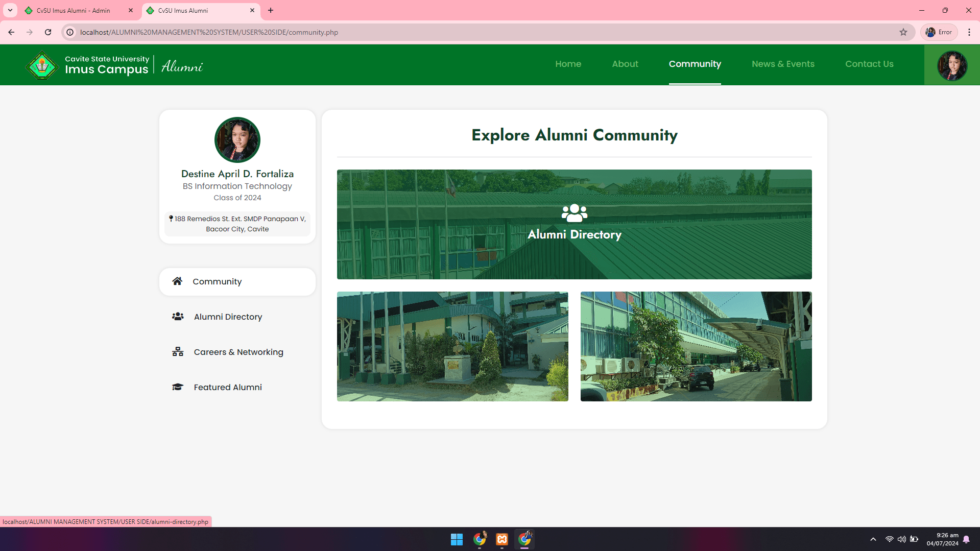Launch the XAMPP control panel from taskbar
980x551 pixels.
(501, 539)
